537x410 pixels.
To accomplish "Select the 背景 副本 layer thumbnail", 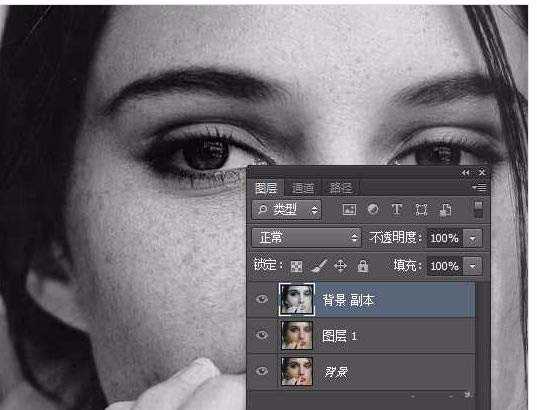I will [297, 299].
